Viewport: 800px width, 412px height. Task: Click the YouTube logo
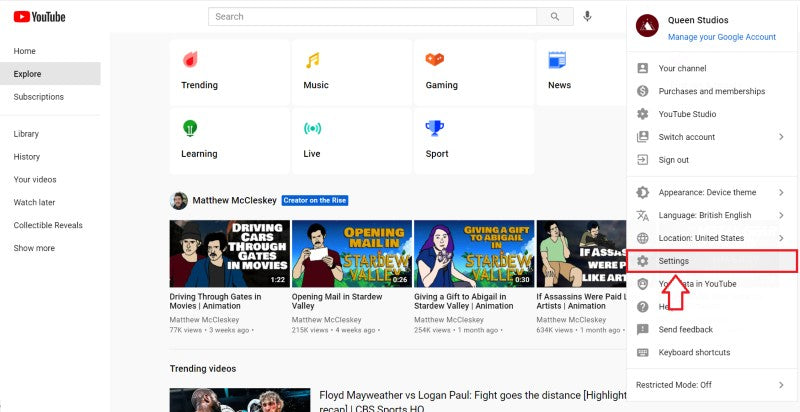[x=39, y=16]
